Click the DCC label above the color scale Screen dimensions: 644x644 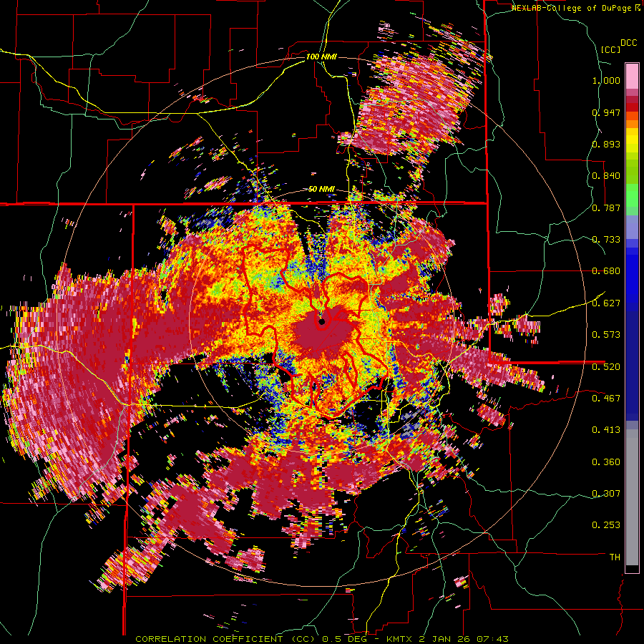(629, 43)
